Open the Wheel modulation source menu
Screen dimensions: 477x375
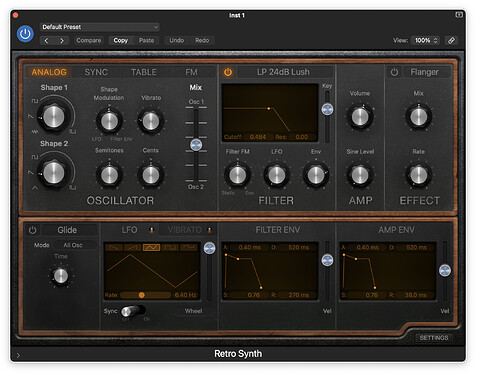pyautogui.click(x=194, y=311)
